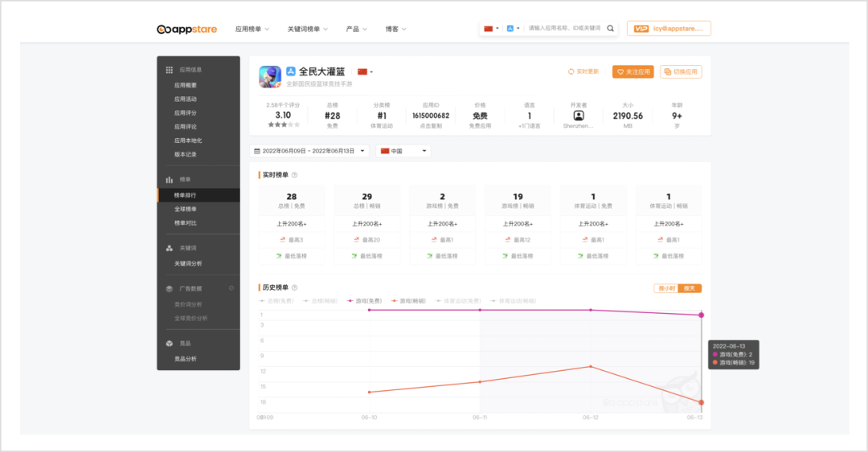Open 版本记录 in sidebar

coord(186,154)
